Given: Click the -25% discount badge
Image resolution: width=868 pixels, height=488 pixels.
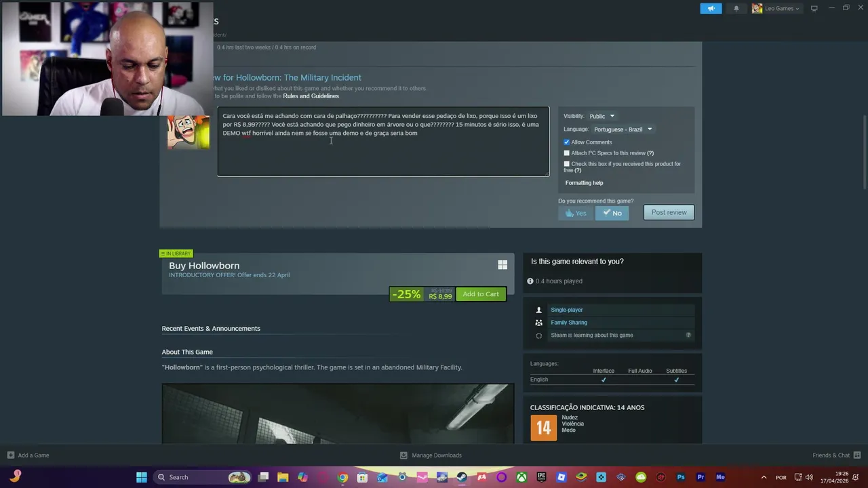Looking at the screenshot, I should tap(406, 294).
